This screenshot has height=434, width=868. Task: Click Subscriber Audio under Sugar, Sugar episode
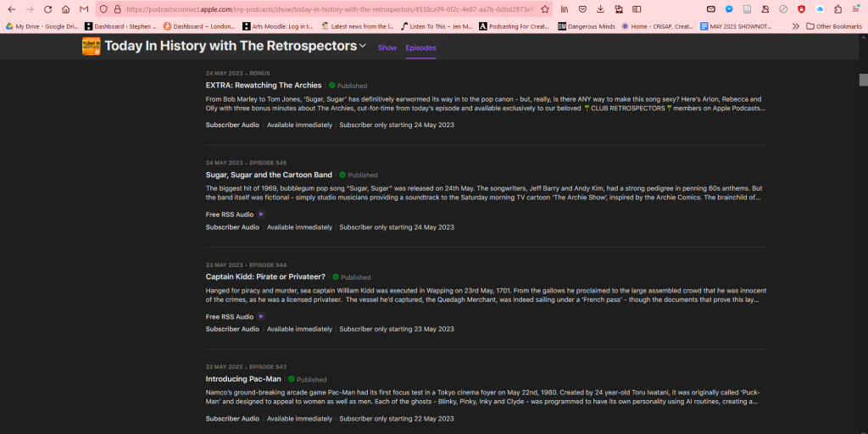tap(232, 227)
